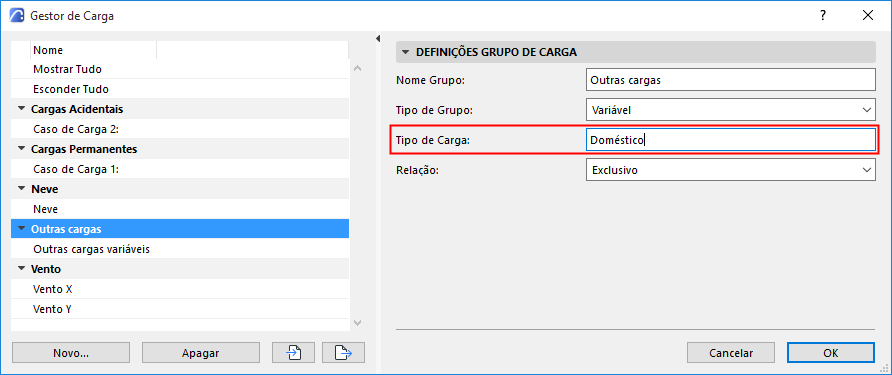The width and height of the screenshot is (892, 375).
Task: Select the highlighted Outras cargas header
Action: tap(180, 229)
